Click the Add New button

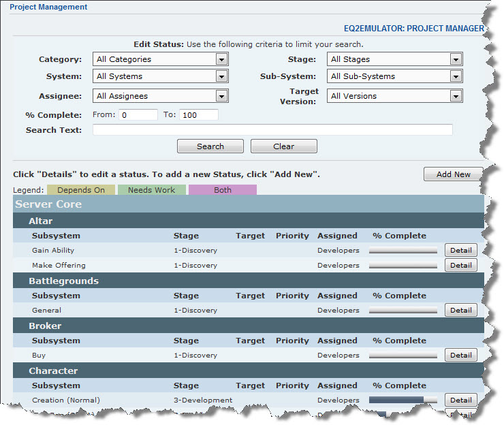tap(453, 174)
